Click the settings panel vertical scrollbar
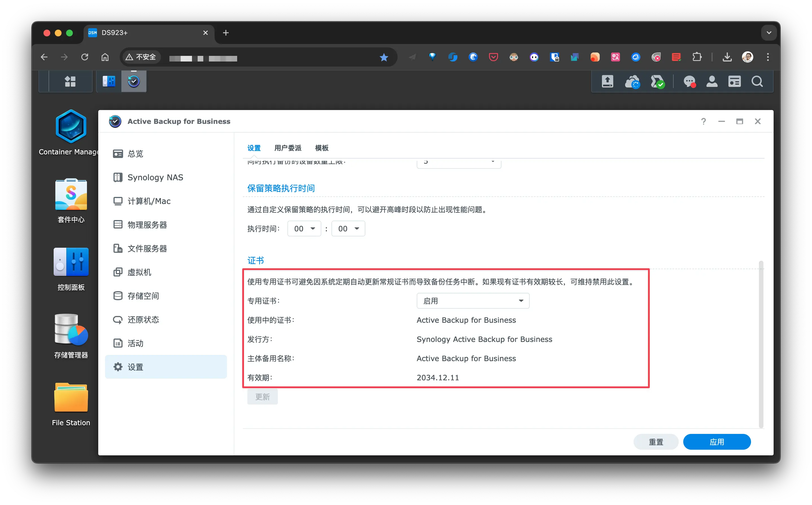This screenshot has height=505, width=812. pos(761,344)
